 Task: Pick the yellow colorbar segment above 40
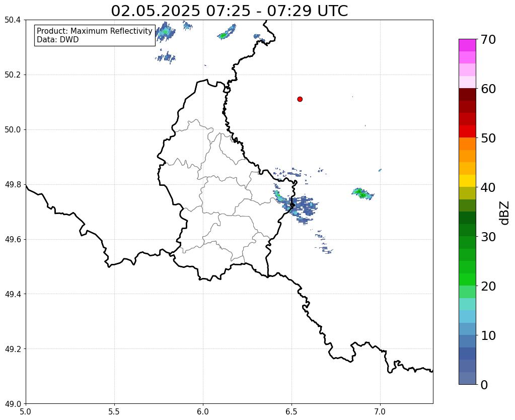click(x=467, y=181)
